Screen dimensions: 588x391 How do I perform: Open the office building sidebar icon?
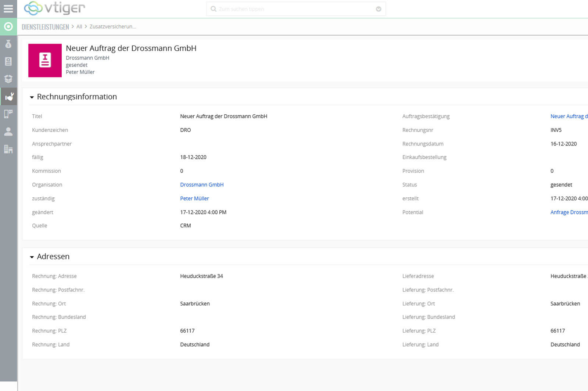8,149
